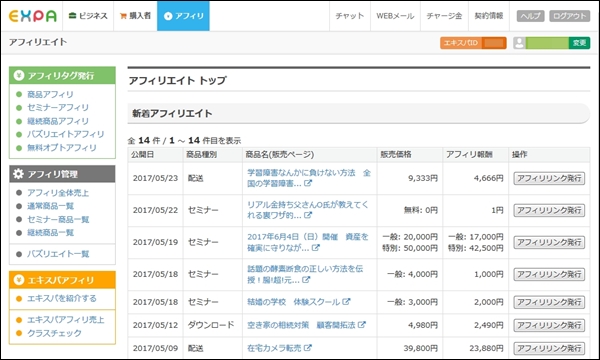600x360 pixels.
Task: Open 話題の酵素断食 seminar link
Action: tap(305, 274)
